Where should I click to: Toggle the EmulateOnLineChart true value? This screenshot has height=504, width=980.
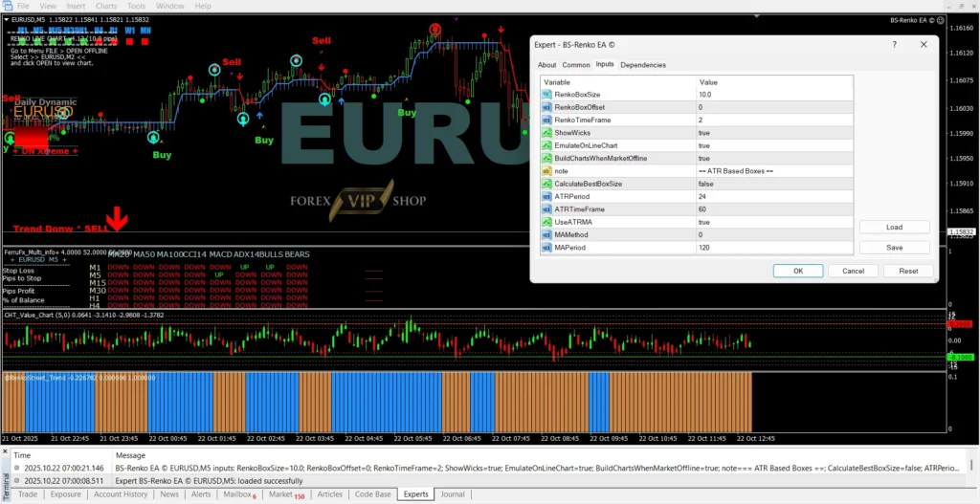[774, 145]
